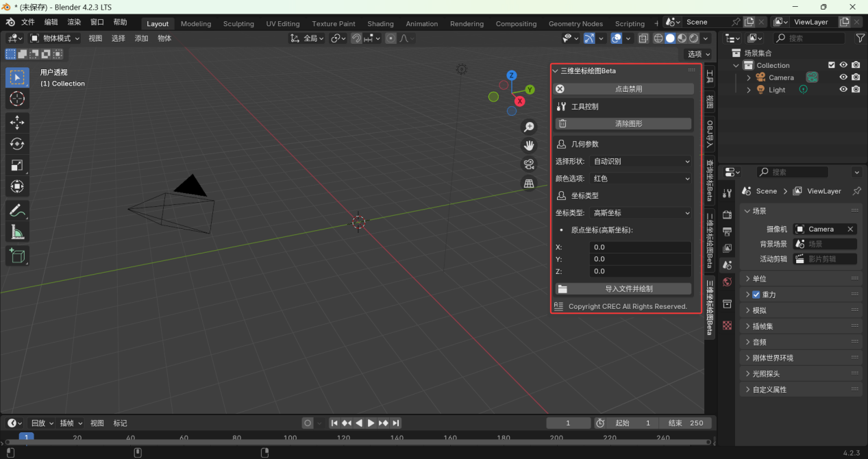Select the Rotate tool

(x=17, y=144)
